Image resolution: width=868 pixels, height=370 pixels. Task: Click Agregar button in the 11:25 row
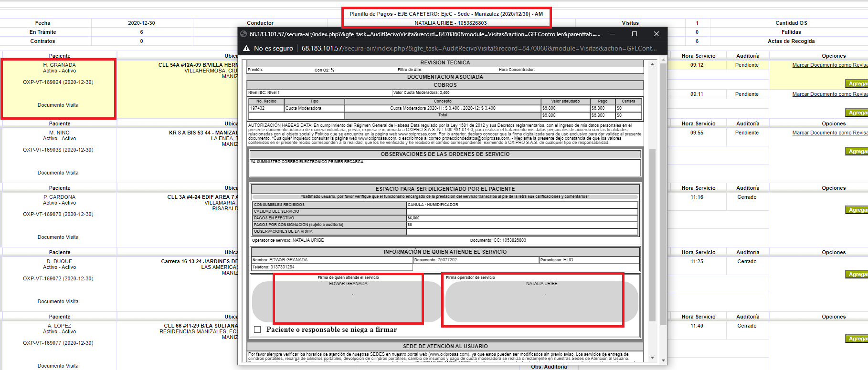click(x=857, y=274)
